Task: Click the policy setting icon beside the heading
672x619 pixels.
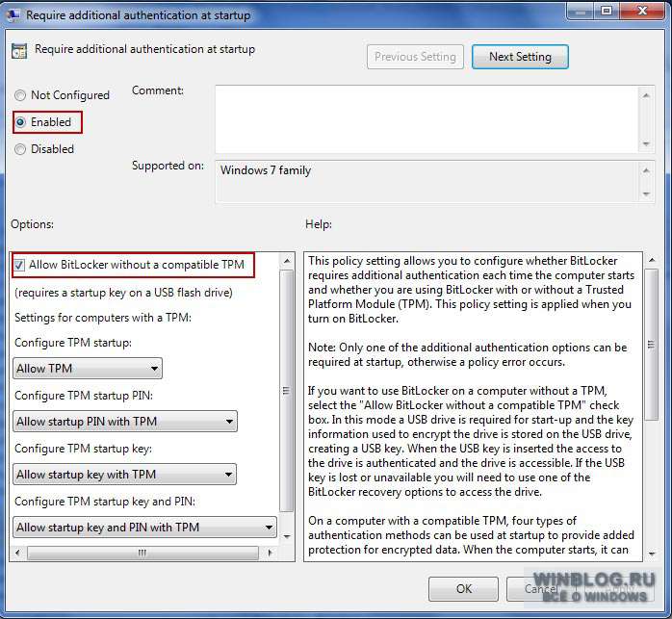Action: point(19,51)
